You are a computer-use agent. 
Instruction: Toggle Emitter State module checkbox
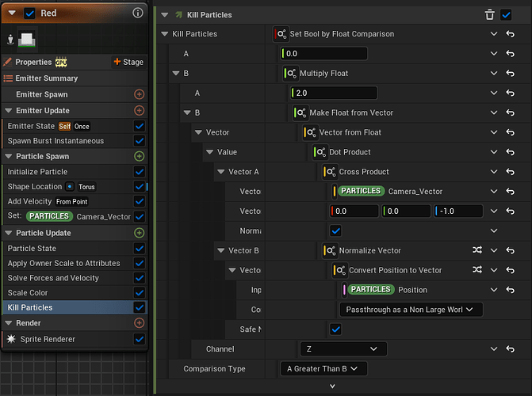pyautogui.click(x=140, y=126)
